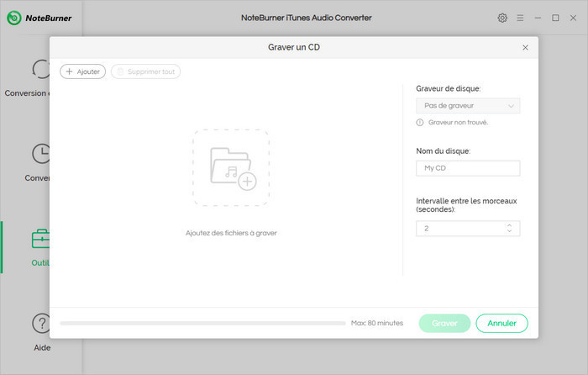
Task: Open Aide via the question mark icon
Action: coord(41,323)
